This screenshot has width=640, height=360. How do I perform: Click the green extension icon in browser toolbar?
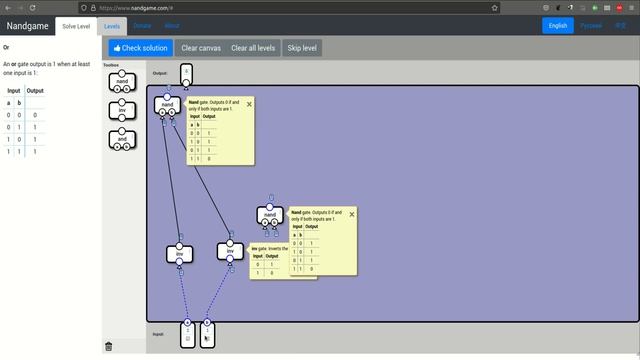[595, 8]
